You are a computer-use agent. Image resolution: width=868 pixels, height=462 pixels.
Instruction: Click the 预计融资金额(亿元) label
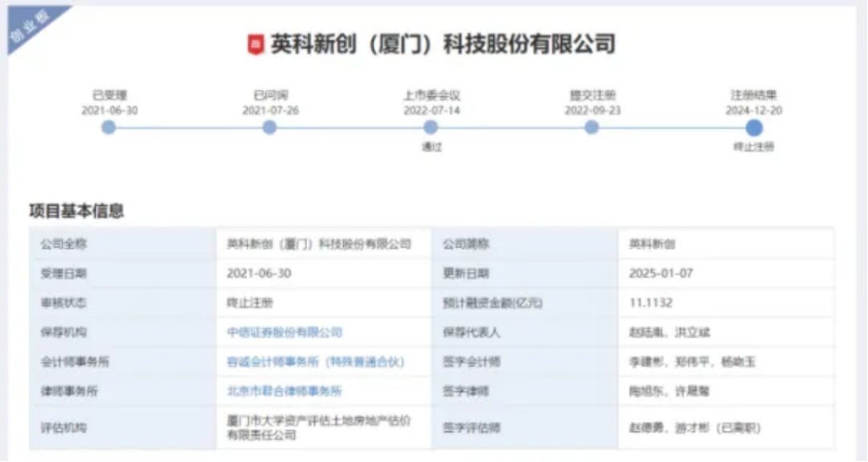point(493,303)
